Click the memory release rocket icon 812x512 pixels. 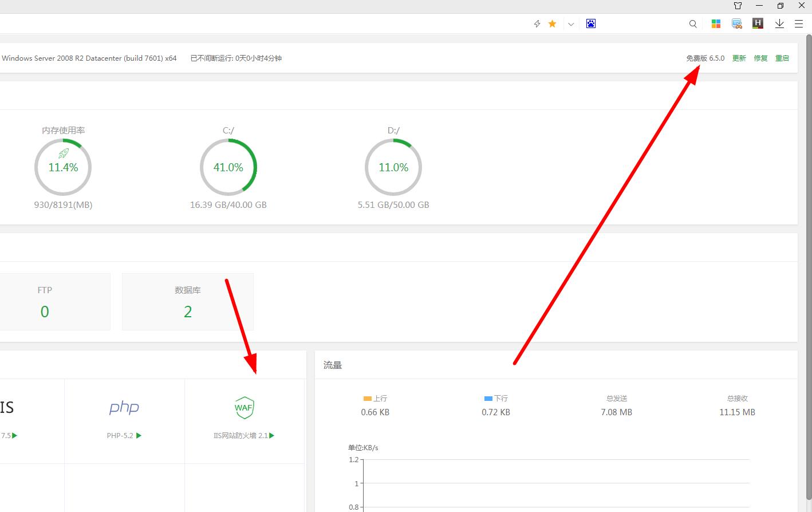64,153
